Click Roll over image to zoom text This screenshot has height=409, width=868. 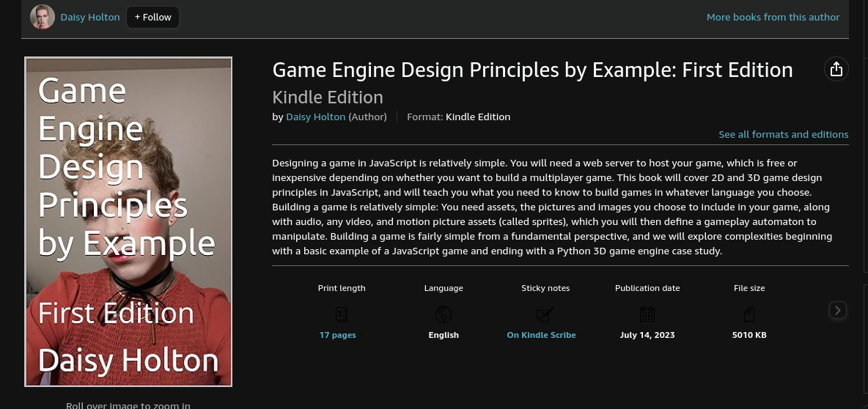[128, 405]
